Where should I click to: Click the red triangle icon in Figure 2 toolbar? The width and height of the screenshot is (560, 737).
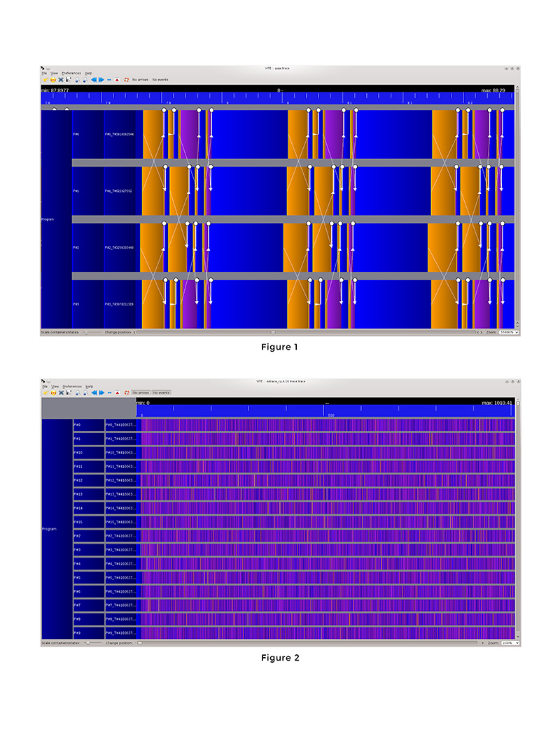coord(117,393)
